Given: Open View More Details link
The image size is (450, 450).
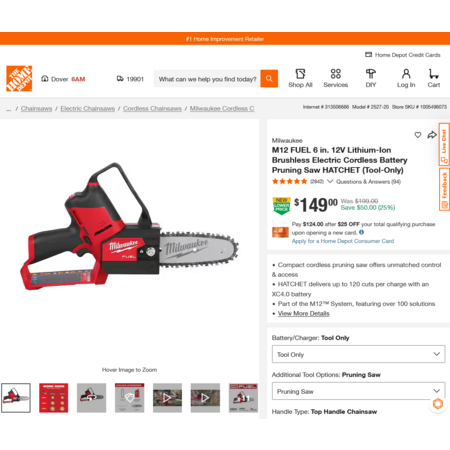Looking at the screenshot, I should (304, 314).
